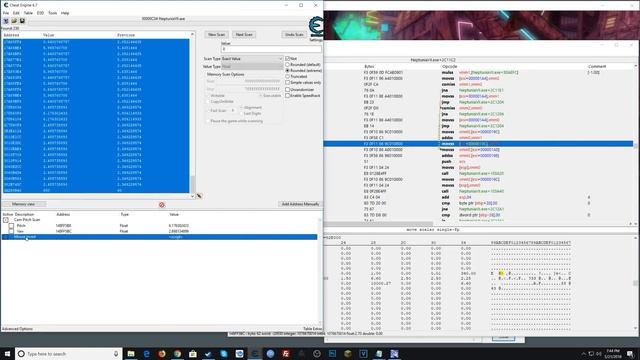Select the highlighted movss disassembler row
Image resolution: width=640 pixels, height=360 pixels.
coord(478,144)
